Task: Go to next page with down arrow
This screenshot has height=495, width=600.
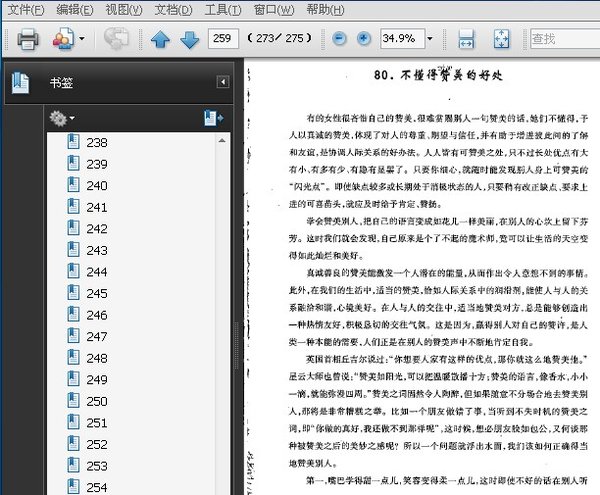Action: tap(189, 40)
